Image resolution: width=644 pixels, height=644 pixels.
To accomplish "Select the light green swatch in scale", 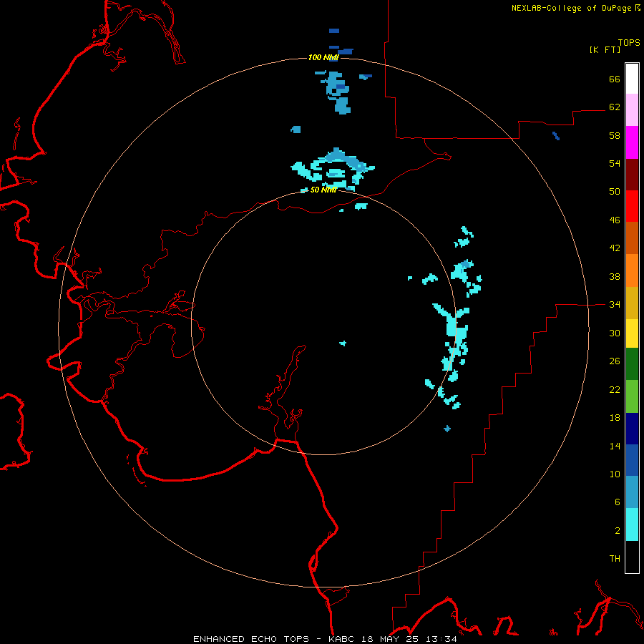I will pyautogui.click(x=632, y=396).
